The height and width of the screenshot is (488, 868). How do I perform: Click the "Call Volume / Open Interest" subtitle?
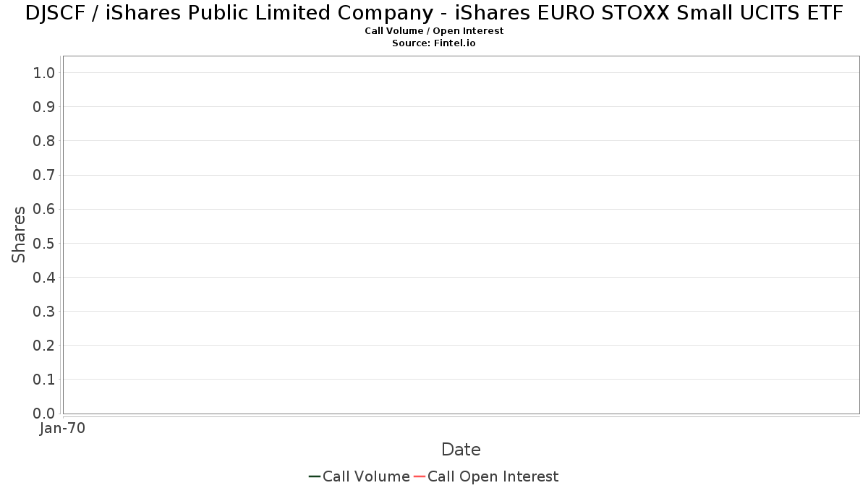434,31
